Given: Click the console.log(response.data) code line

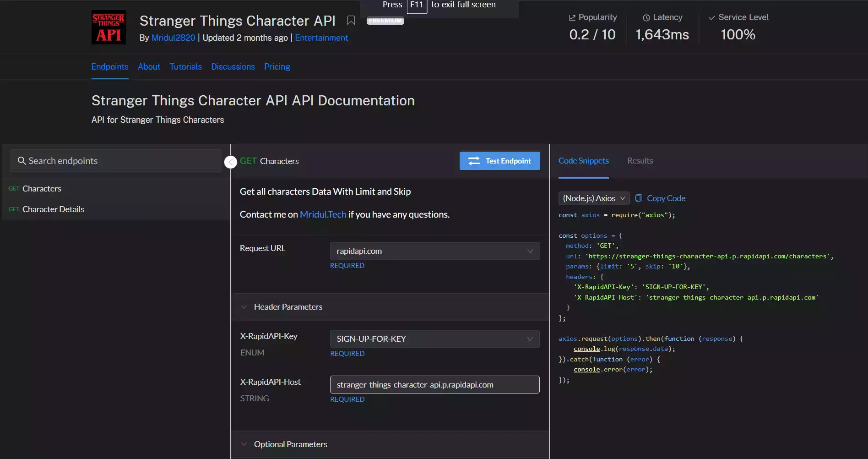Looking at the screenshot, I should pyautogui.click(x=624, y=349).
